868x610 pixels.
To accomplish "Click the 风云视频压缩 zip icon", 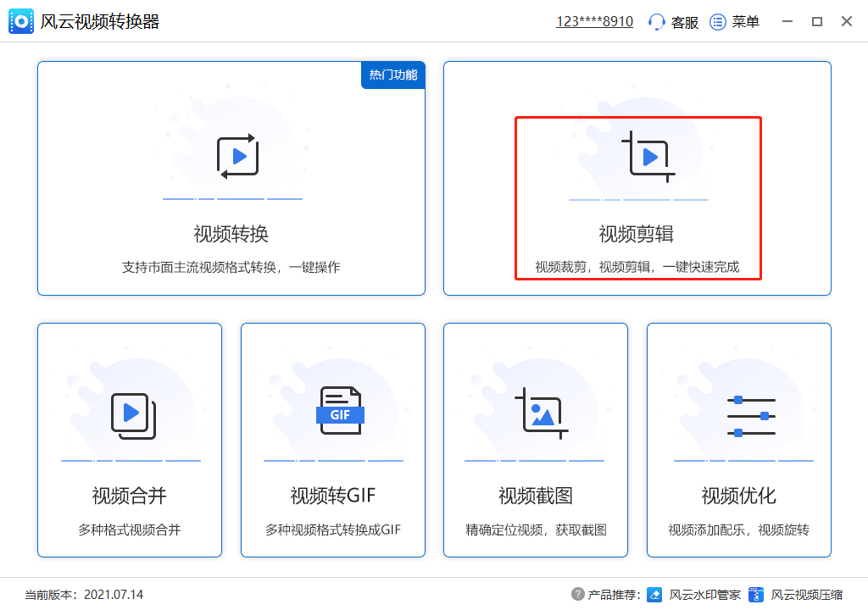I will click(x=755, y=595).
